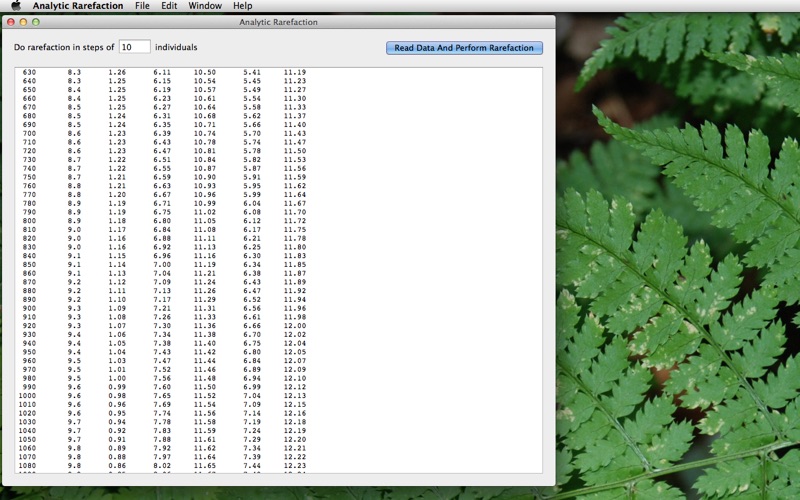Select value 12.00 in row 920
The image size is (800, 500).
click(x=295, y=326)
